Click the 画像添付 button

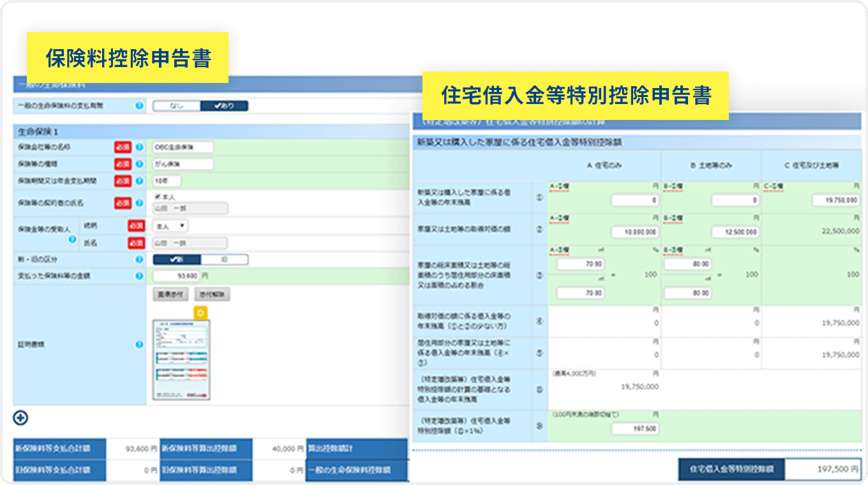[x=170, y=294]
